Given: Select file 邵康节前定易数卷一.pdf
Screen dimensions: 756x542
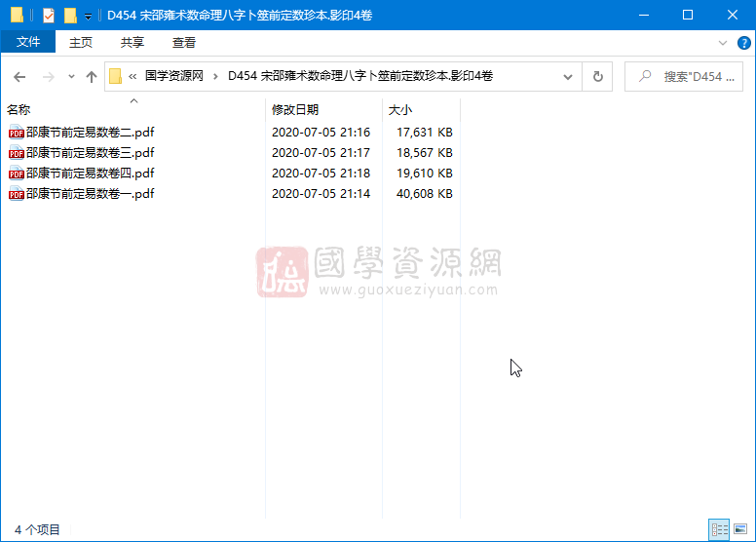Looking at the screenshot, I should tap(91, 194).
